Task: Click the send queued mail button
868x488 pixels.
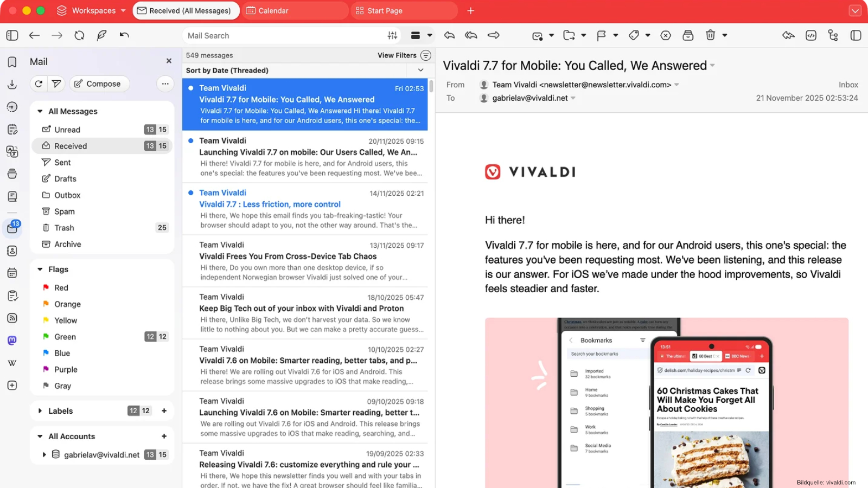Action: pos(56,84)
